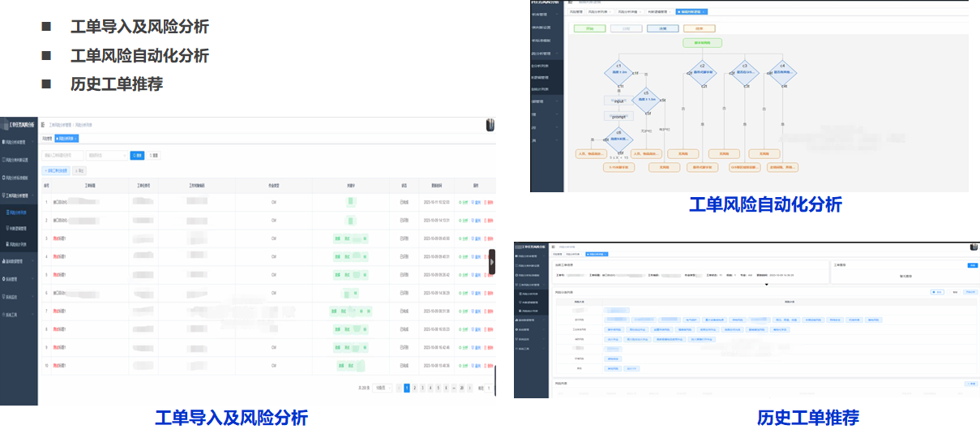This screenshot has height=438, width=980.
Task: Select the c4 diamond node in the flowchart
Action: point(782,72)
